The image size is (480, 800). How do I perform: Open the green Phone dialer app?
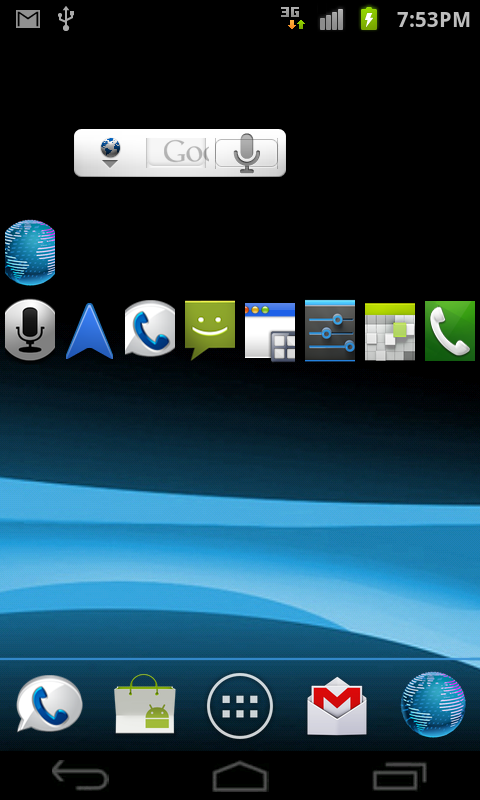tap(450, 331)
